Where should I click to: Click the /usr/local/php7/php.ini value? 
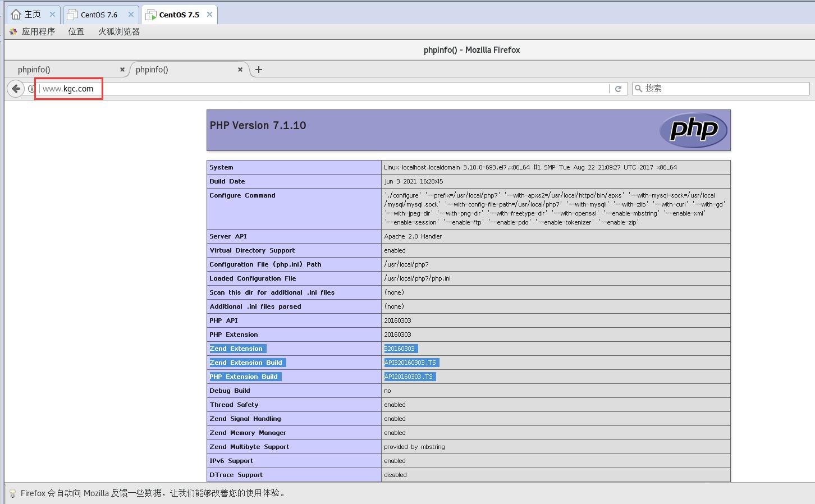coord(417,278)
